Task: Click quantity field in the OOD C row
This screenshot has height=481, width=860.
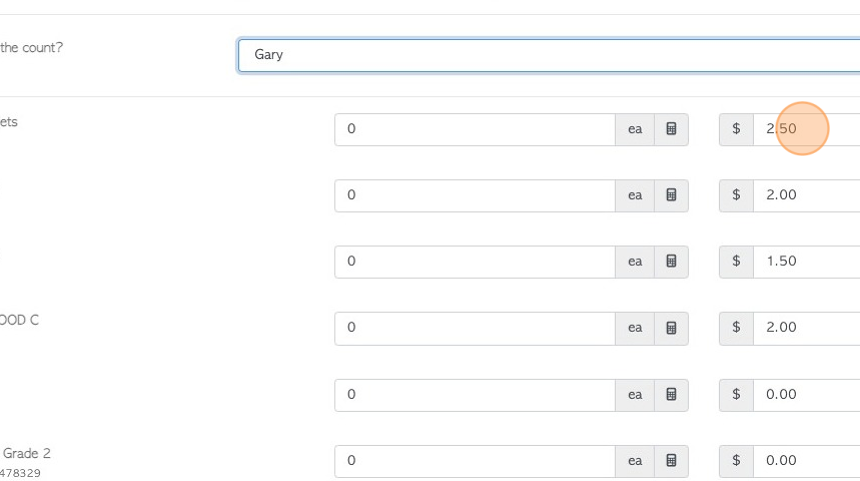Action: click(475, 328)
